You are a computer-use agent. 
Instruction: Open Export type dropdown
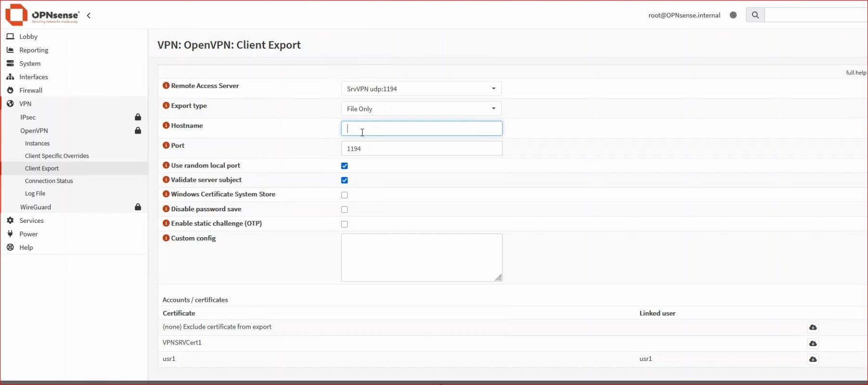[421, 109]
